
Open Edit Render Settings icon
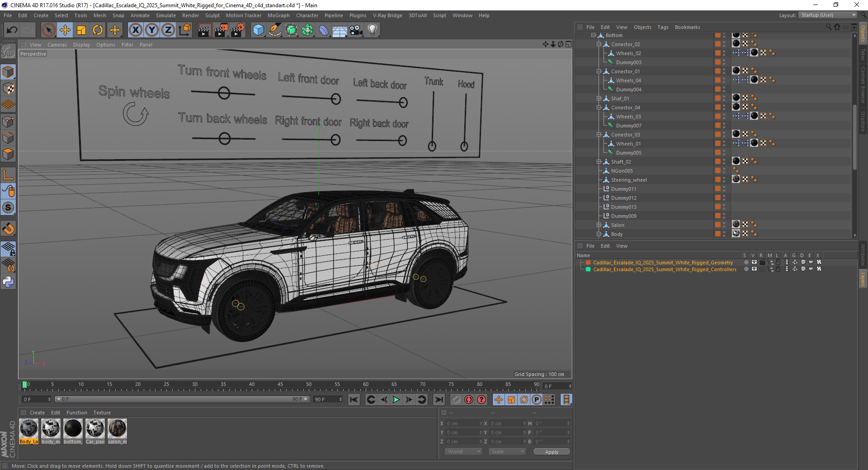click(x=238, y=30)
